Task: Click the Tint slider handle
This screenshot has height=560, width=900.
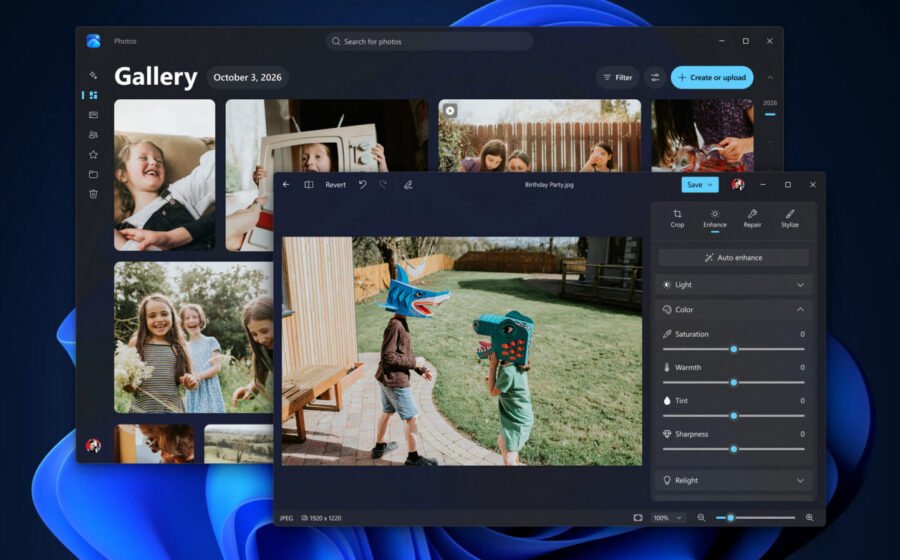Action: (734, 415)
